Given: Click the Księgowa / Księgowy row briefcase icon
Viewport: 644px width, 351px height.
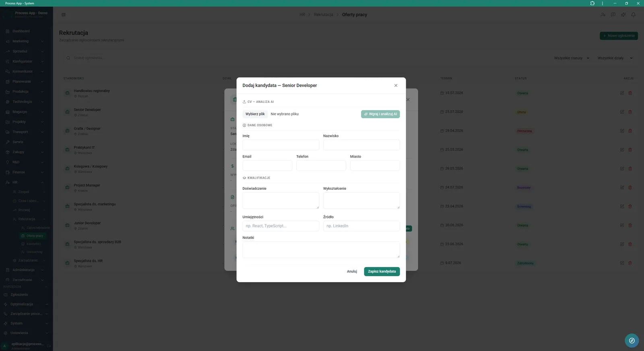Looking at the screenshot, I should point(67,168).
